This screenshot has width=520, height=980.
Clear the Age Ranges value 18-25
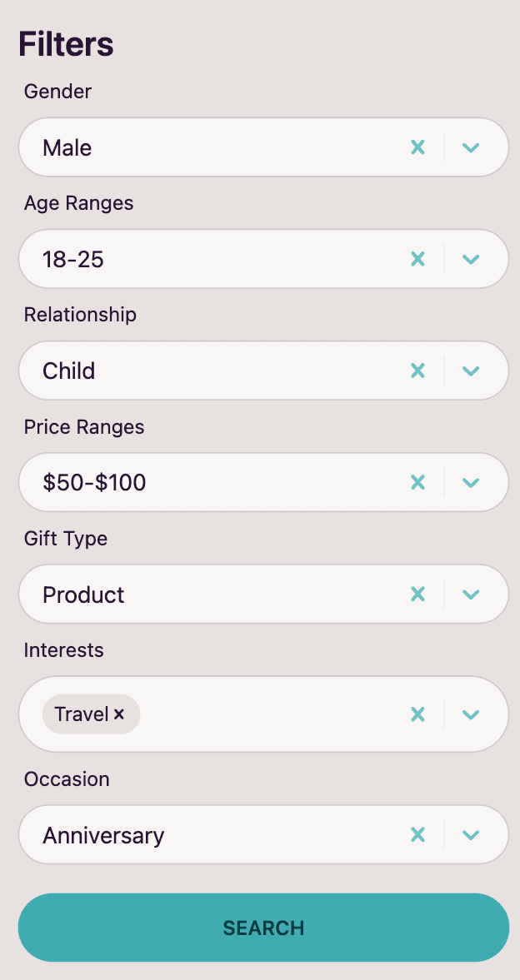418,259
